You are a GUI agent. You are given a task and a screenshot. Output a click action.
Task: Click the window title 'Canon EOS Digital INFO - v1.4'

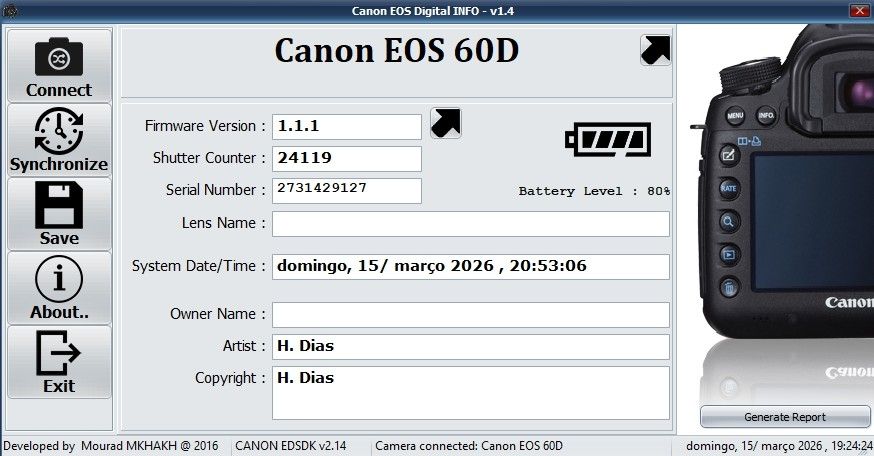[x=433, y=11]
